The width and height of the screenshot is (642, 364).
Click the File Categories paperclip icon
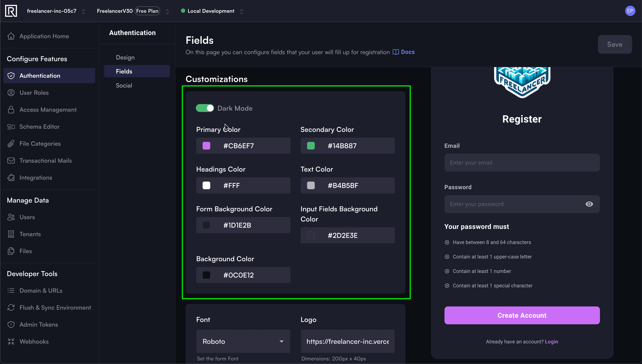[11, 144]
